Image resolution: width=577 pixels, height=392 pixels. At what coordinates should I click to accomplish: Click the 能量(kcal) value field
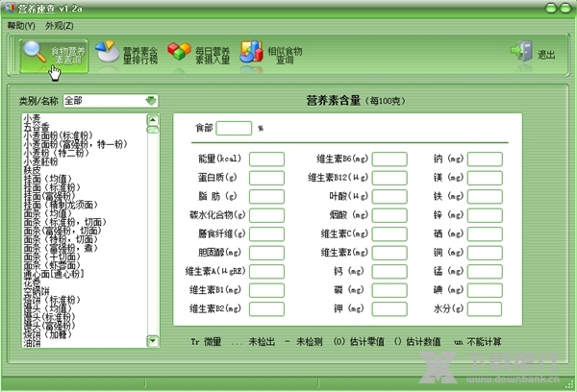[x=266, y=159]
